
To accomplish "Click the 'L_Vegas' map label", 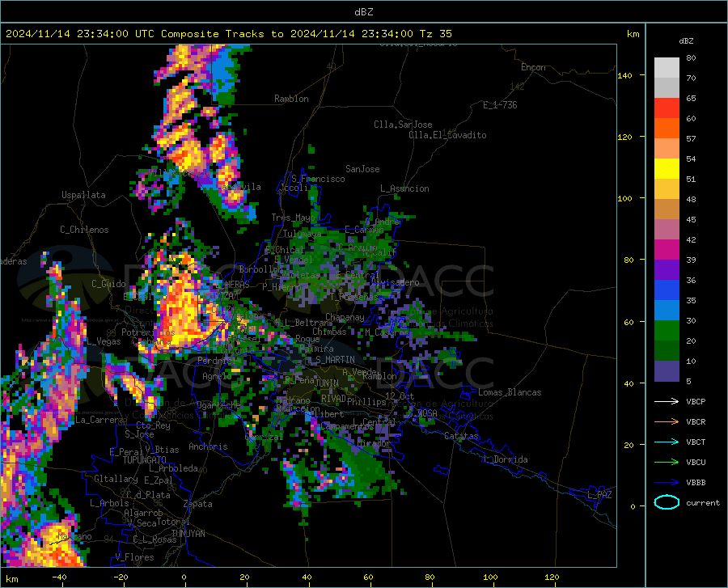I will coord(104,341).
